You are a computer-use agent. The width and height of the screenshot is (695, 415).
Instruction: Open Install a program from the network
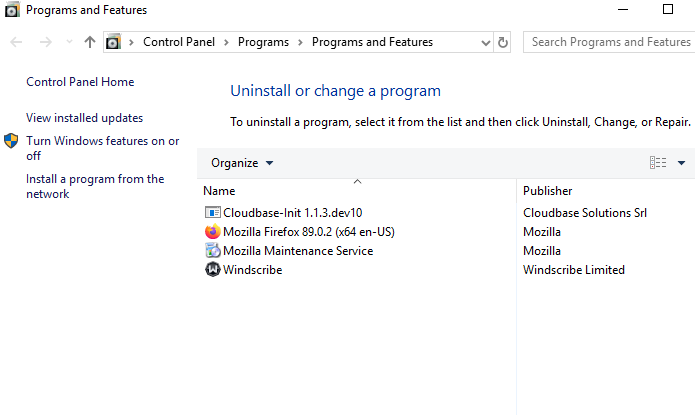pos(95,186)
